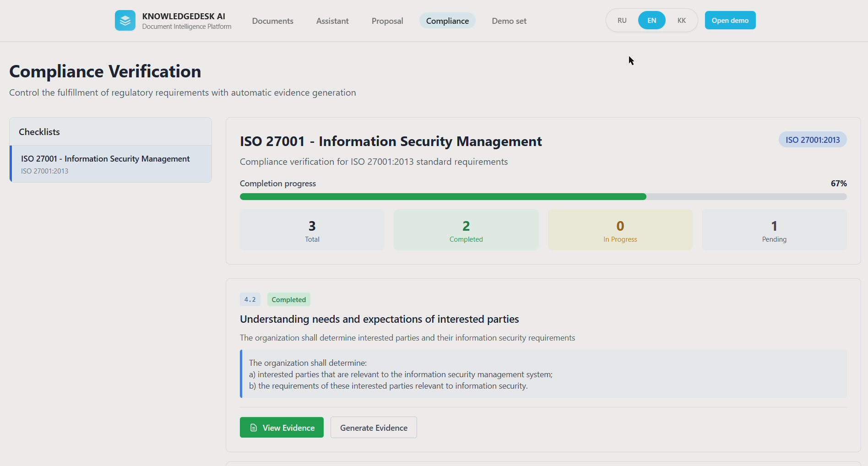Image resolution: width=868 pixels, height=466 pixels.
Task: Click the green Completed status badge
Action: (x=288, y=299)
